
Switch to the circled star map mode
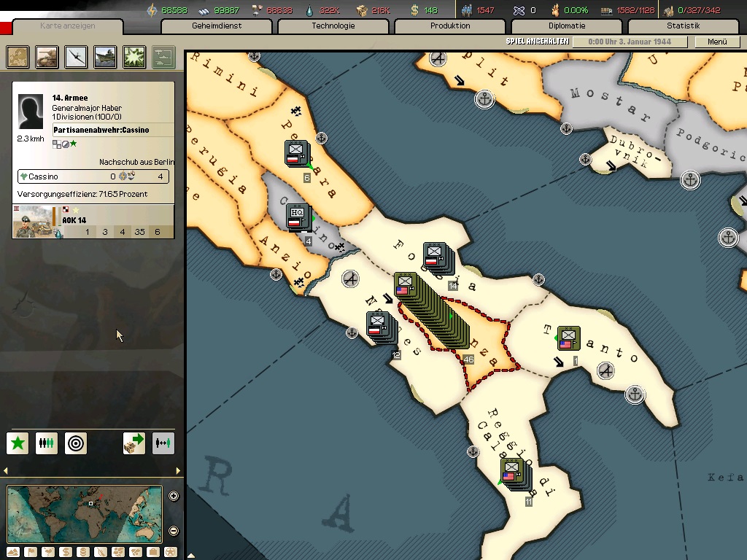tap(171, 552)
